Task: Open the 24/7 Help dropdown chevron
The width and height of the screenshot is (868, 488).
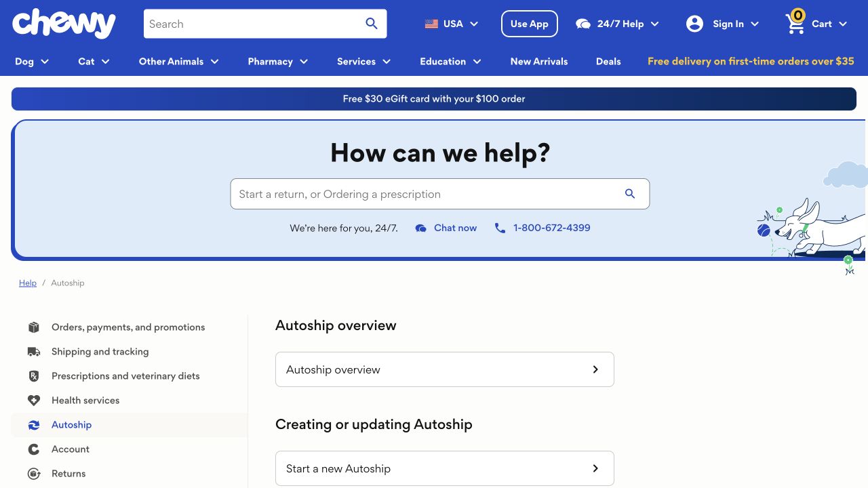Action: pos(654,24)
